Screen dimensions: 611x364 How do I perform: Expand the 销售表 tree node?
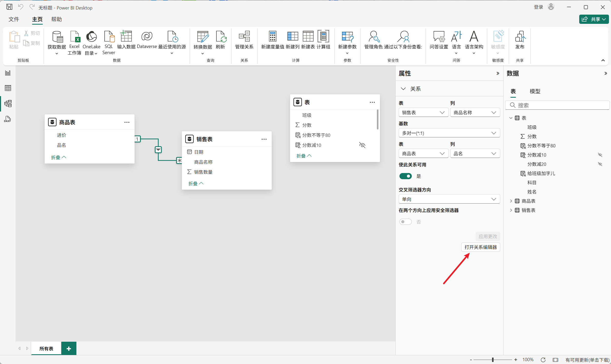[x=511, y=210]
